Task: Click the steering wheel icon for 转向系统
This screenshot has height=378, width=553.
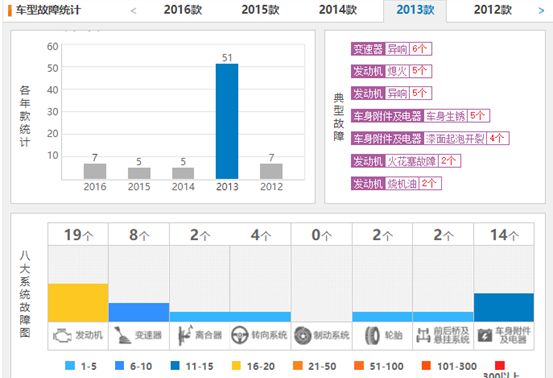Action: click(240, 335)
